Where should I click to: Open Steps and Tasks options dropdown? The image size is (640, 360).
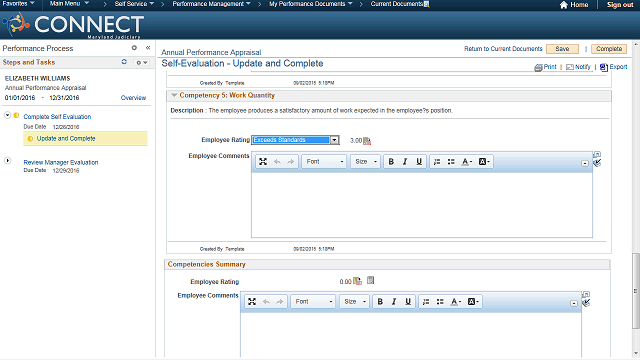coord(142,62)
